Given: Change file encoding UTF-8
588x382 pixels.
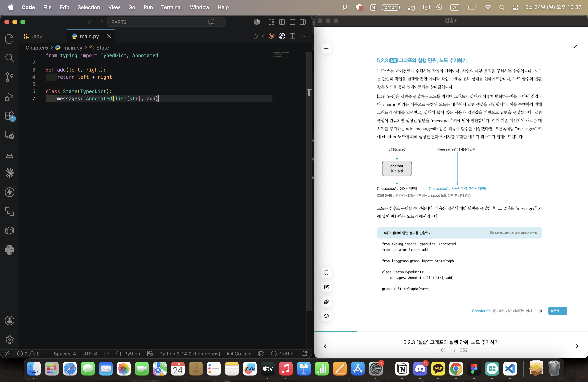Looking at the screenshot, I should [90, 354].
